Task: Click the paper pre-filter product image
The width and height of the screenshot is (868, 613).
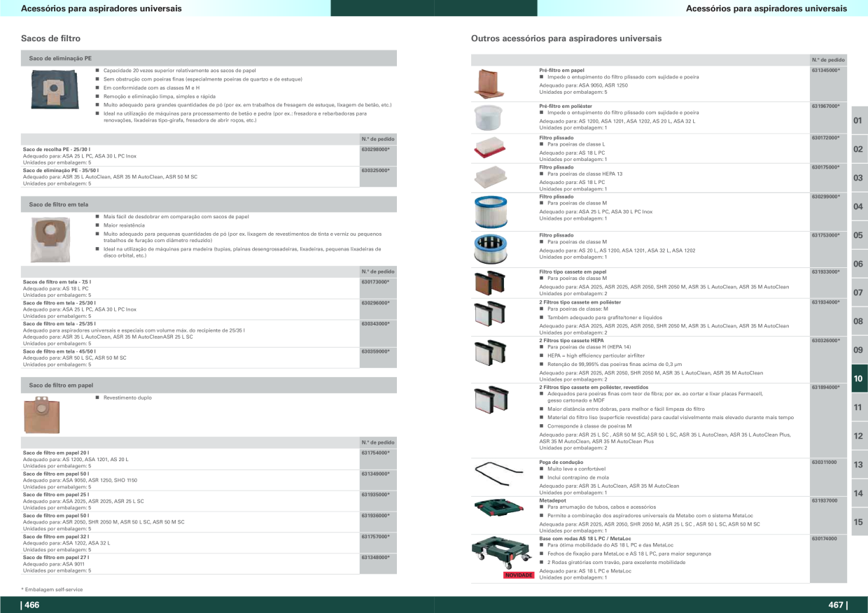Action: (489, 85)
